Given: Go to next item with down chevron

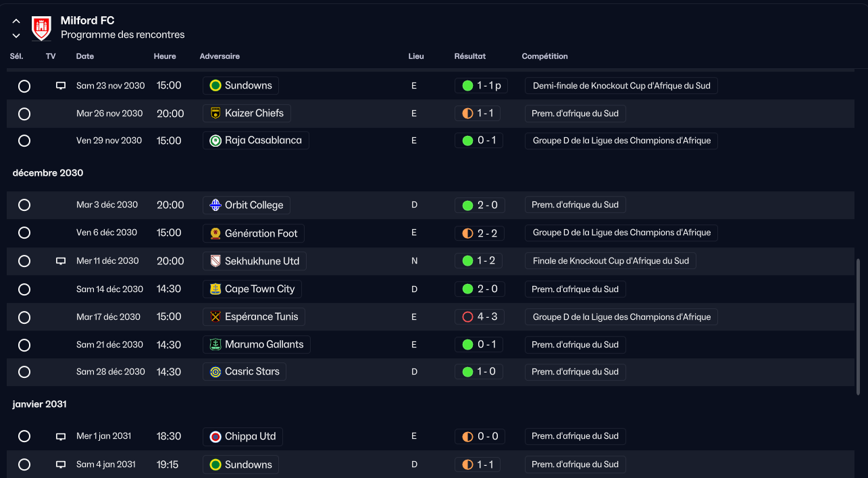Looking at the screenshot, I should 16,35.
